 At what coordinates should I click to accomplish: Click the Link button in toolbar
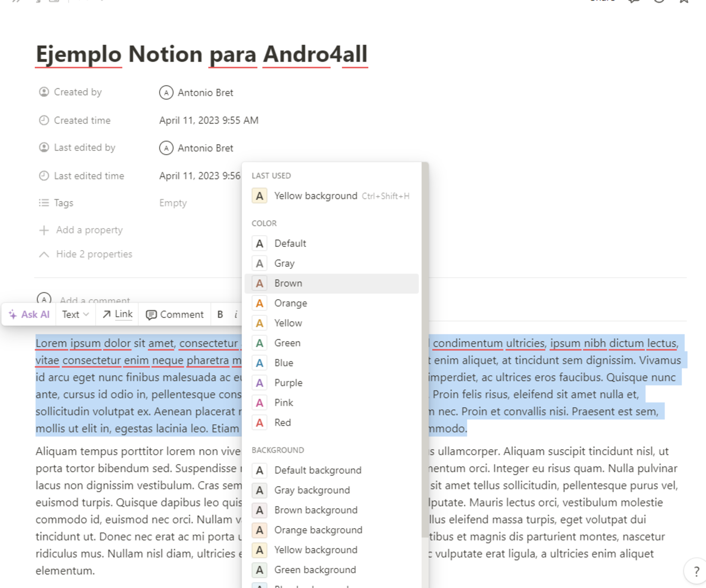(117, 314)
